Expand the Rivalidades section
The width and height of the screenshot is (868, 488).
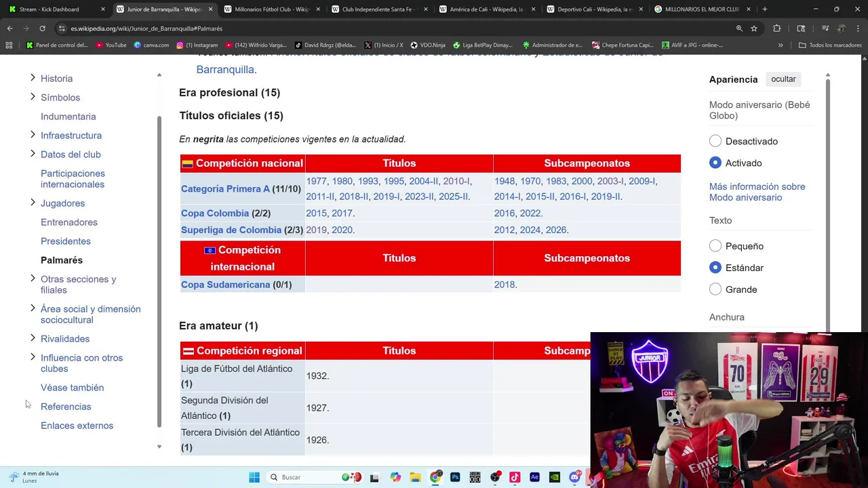(x=33, y=338)
